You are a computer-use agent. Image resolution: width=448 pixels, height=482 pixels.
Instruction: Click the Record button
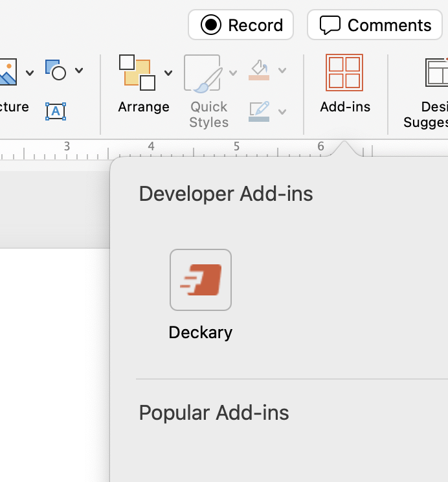pos(241,25)
